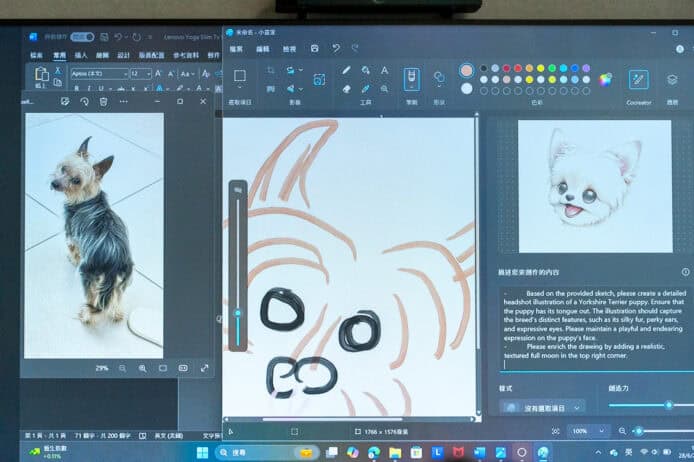Select the Eraser tool in Paint
This screenshot has height=462, width=694.
pyautogui.click(x=347, y=88)
